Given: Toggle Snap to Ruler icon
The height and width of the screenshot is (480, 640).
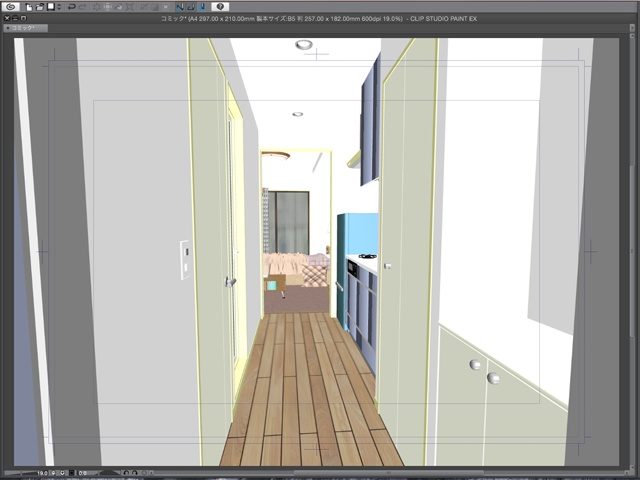Looking at the screenshot, I should pos(180,7).
